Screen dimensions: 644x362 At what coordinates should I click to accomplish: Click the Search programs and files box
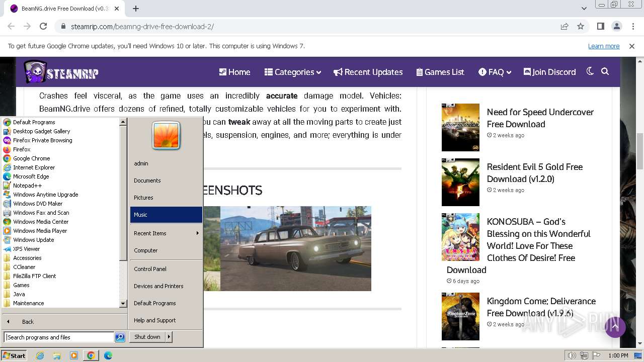(59, 337)
